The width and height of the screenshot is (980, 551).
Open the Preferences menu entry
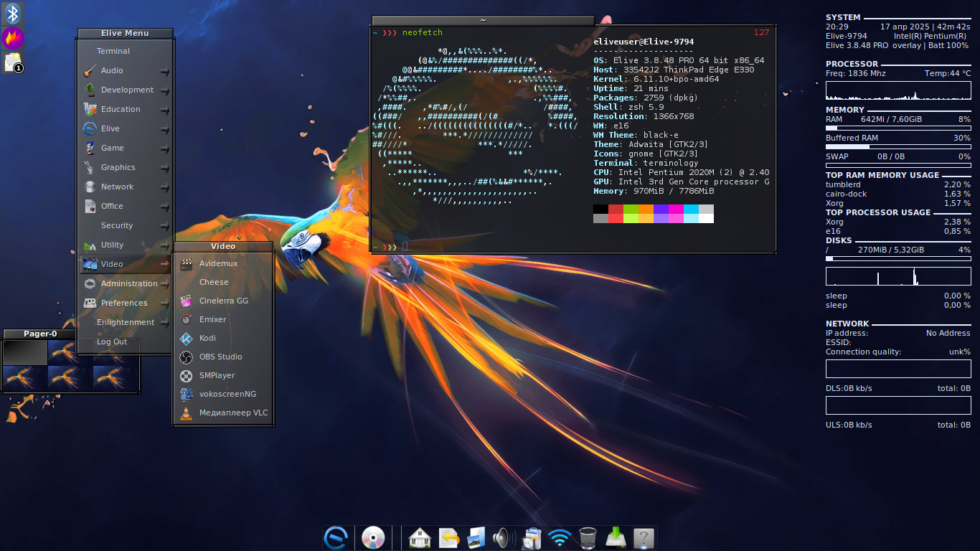(x=126, y=303)
